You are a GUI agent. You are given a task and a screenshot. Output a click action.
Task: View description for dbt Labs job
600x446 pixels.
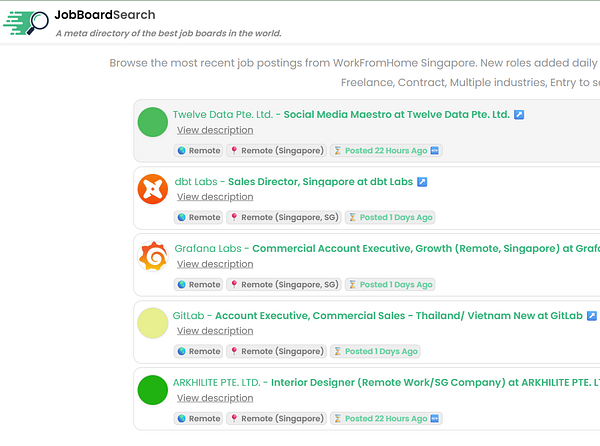(x=215, y=197)
